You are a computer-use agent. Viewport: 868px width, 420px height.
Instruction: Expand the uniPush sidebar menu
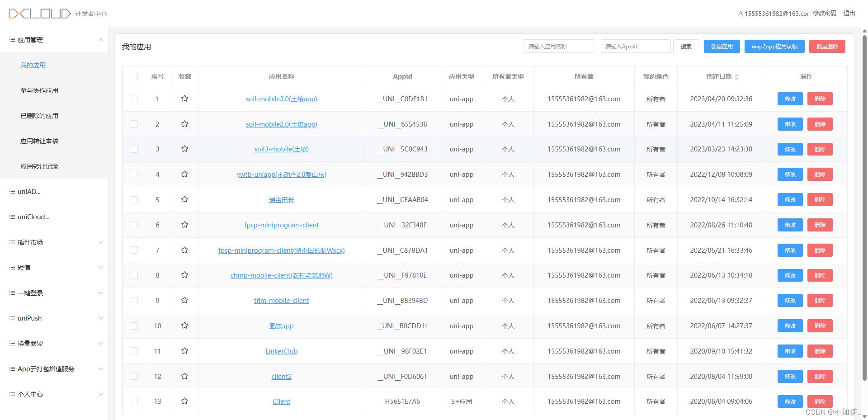100,318
